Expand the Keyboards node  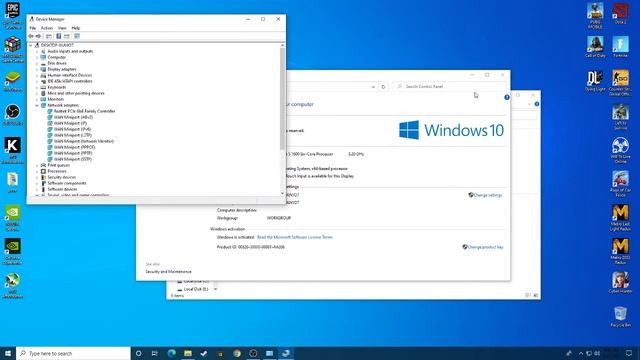coord(37,87)
